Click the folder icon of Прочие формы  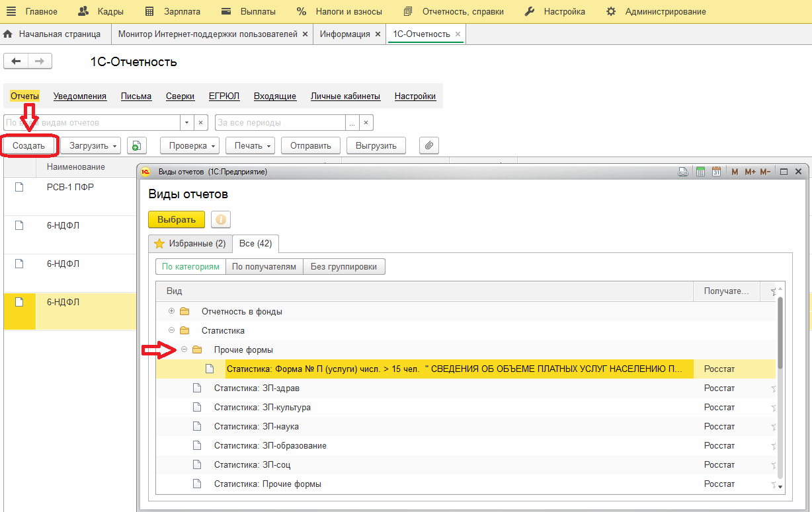[197, 349]
